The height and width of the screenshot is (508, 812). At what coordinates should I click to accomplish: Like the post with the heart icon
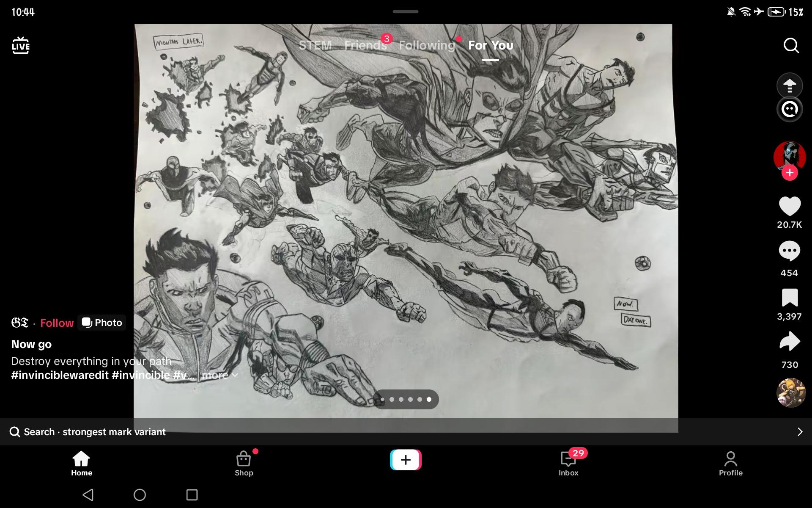[789, 207]
